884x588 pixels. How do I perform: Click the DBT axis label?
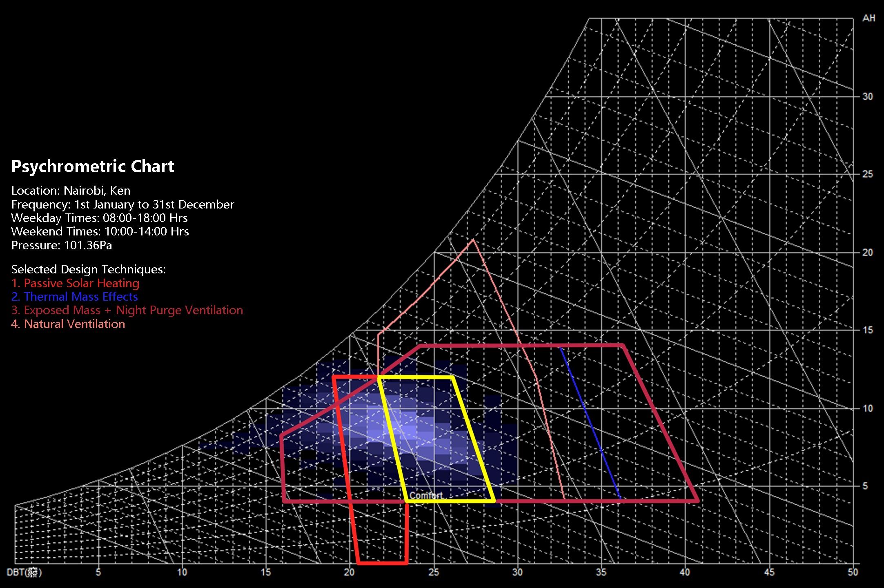click(24, 572)
